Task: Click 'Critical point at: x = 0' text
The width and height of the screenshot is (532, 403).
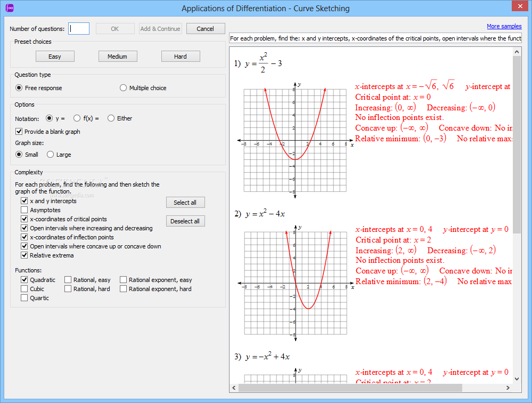Action: [x=393, y=97]
